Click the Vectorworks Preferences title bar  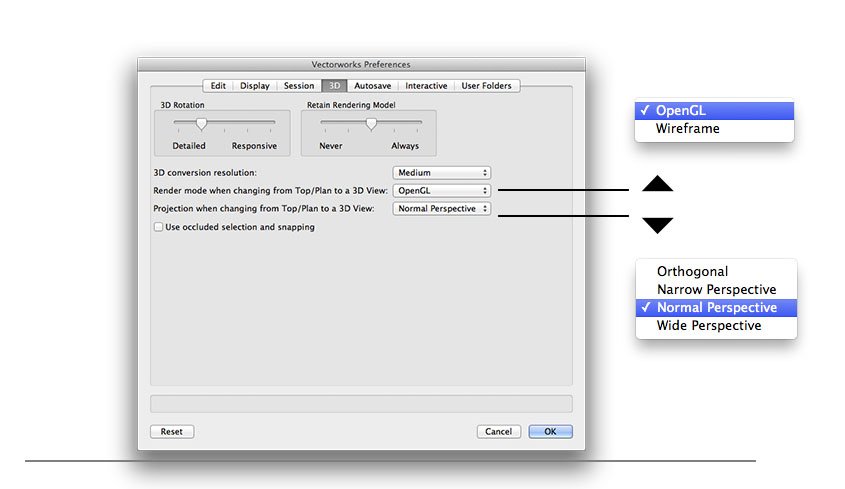point(361,65)
